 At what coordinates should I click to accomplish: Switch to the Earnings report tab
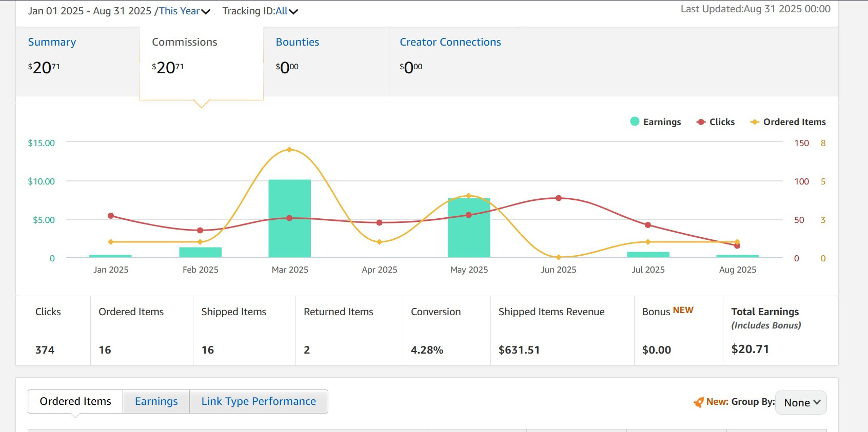[156, 401]
